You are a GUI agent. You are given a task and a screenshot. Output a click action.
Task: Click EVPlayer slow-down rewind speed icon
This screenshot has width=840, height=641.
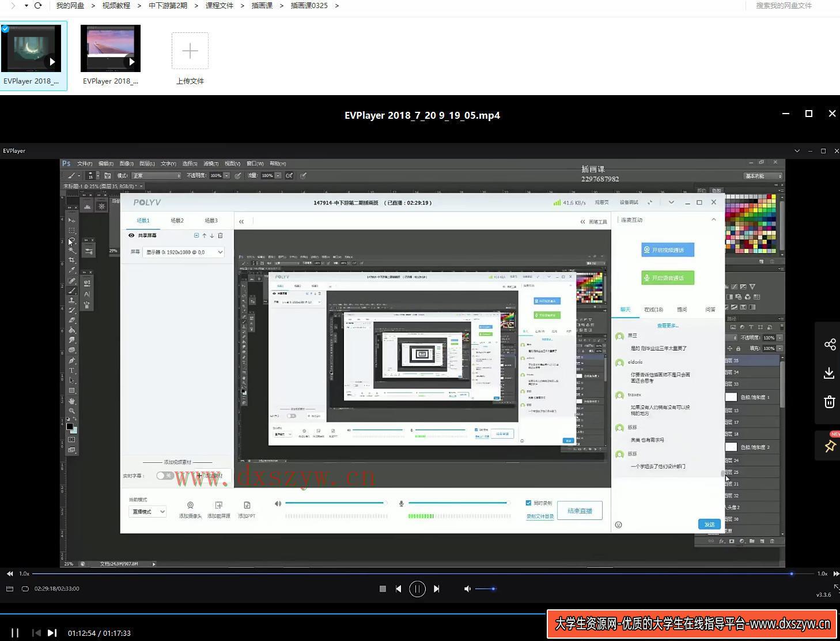pyautogui.click(x=10, y=574)
